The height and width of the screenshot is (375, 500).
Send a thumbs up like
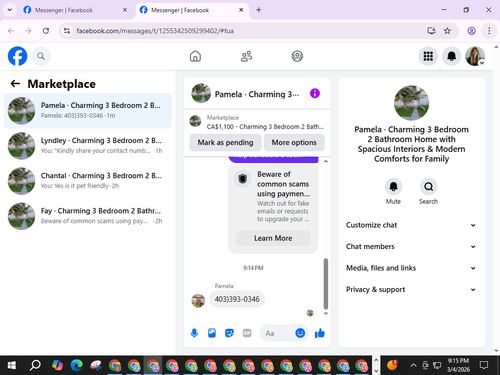(320, 333)
